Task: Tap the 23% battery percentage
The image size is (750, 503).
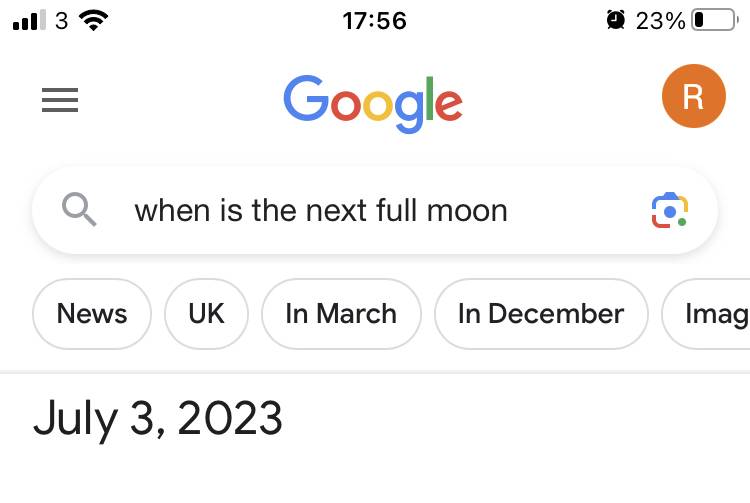Action: 660,21
